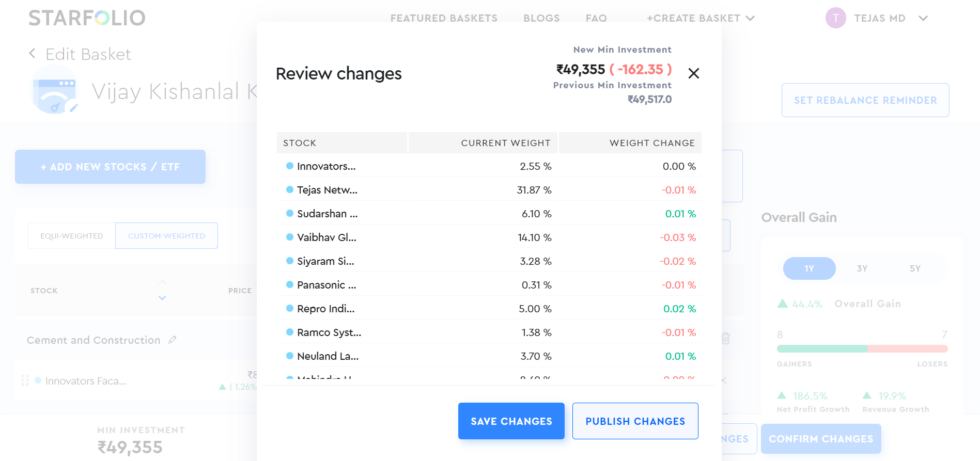
Task: Open the Blogs page
Action: 541,18
